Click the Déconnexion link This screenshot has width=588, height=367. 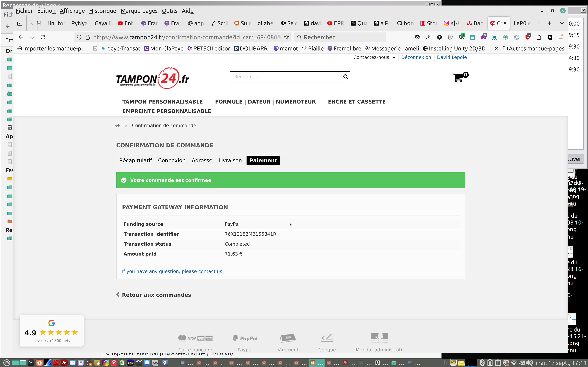(416, 57)
